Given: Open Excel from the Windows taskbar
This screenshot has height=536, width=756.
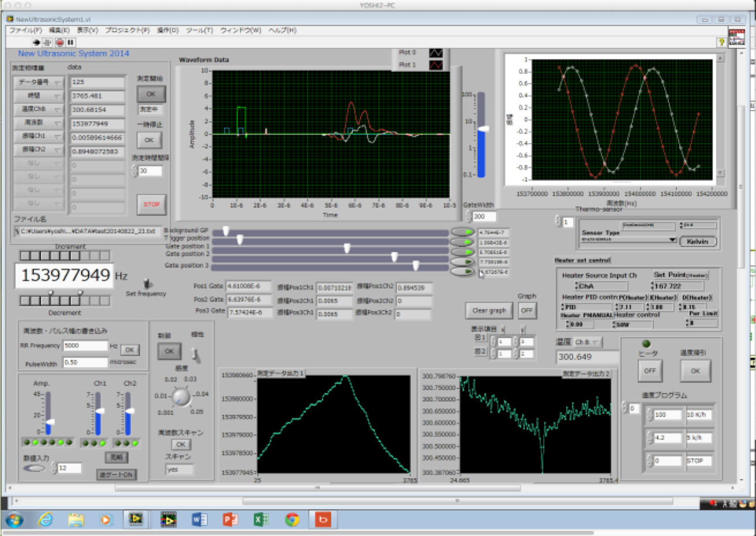Looking at the screenshot, I should pyautogui.click(x=261, y=520).
